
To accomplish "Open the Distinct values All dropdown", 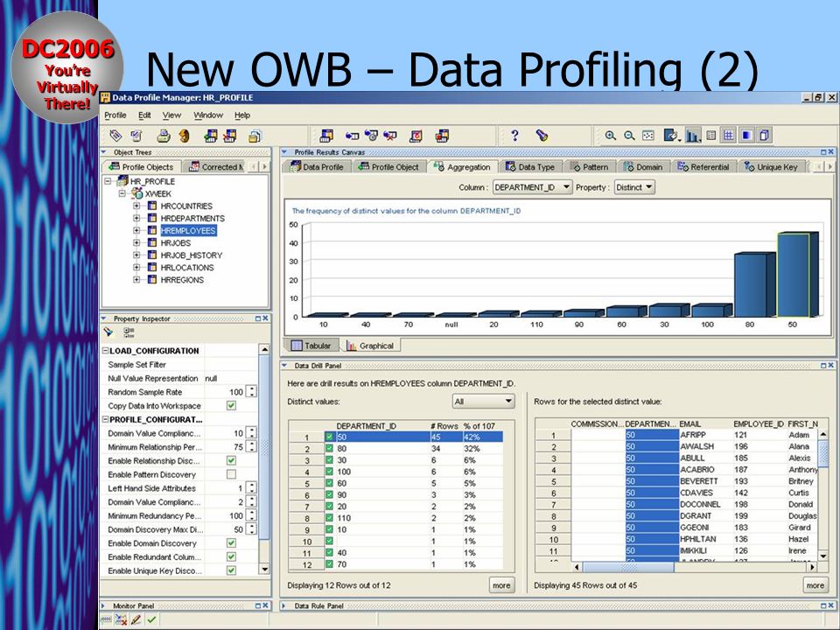I will click(x=483, y=402).
